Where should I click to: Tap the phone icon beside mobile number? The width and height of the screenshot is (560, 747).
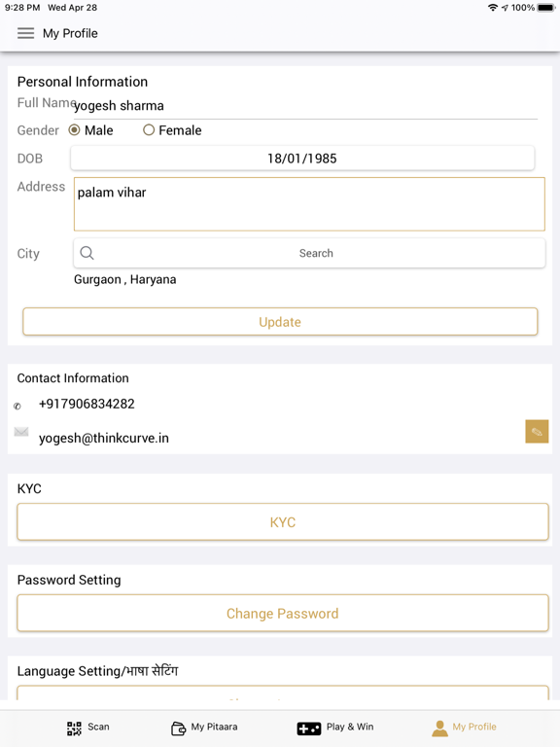pyautogui.click(x=17, y=406)
